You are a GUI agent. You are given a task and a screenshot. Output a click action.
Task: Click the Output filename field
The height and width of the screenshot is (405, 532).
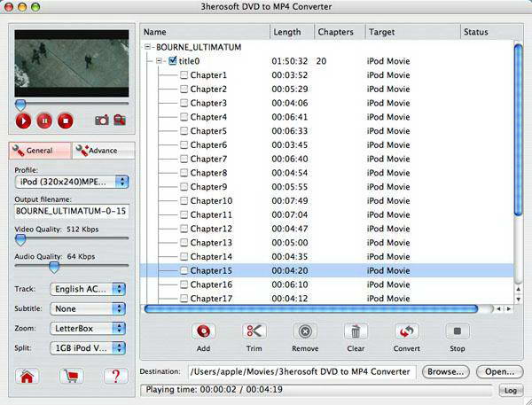pos(72,211)
